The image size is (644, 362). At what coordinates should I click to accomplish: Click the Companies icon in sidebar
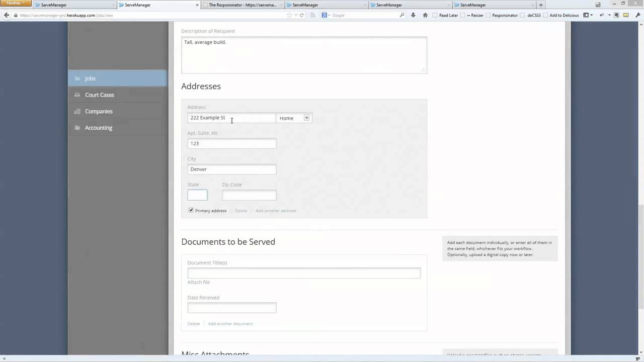[77, 111]
